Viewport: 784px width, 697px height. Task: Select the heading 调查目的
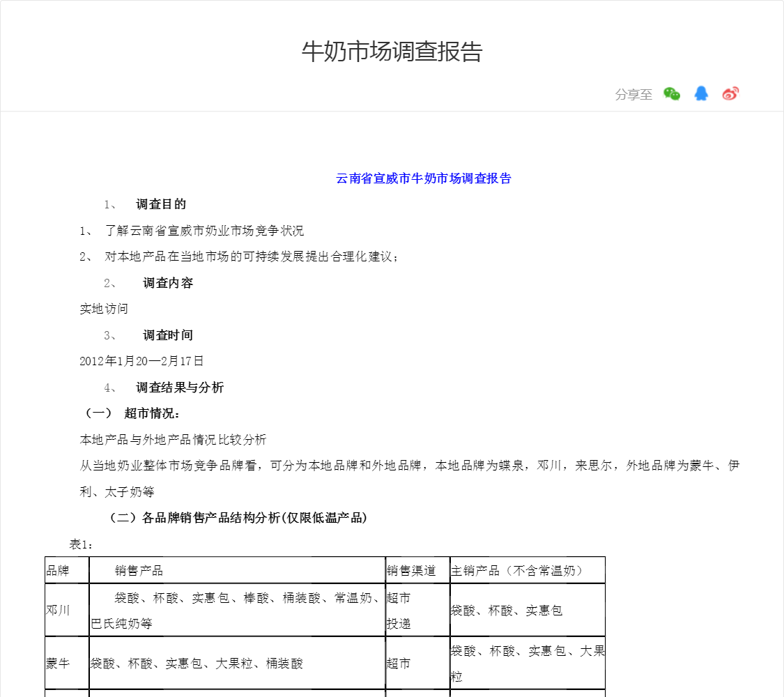(x=161, y=204)
